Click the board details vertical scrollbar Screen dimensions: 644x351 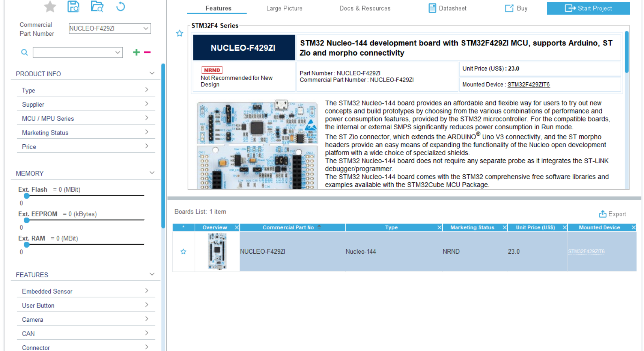626,52
